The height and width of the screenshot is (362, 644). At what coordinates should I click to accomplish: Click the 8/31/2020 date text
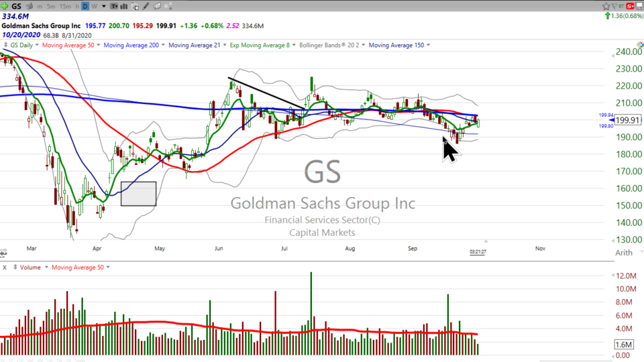pyautogui.click(x=76, y=36)
